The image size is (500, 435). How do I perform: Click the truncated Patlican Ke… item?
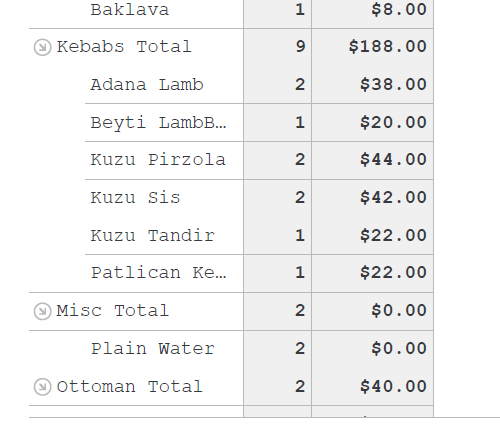click(159, 272)
